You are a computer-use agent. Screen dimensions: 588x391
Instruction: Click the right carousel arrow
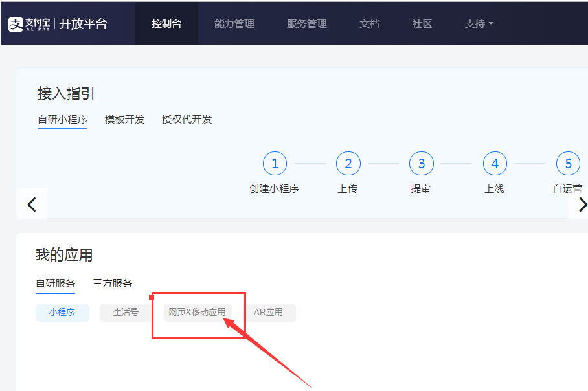tap(581, 205)
